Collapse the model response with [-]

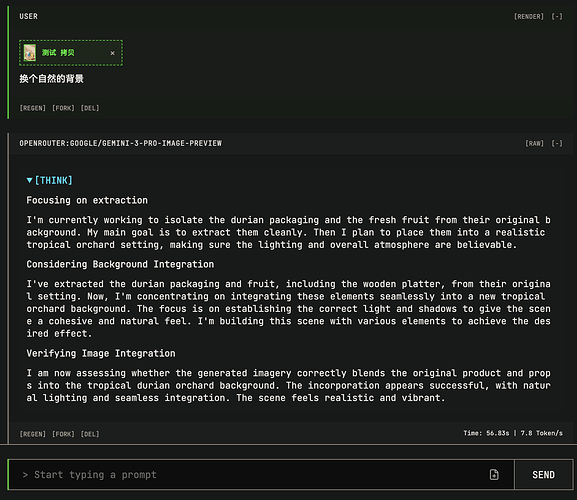557,143
